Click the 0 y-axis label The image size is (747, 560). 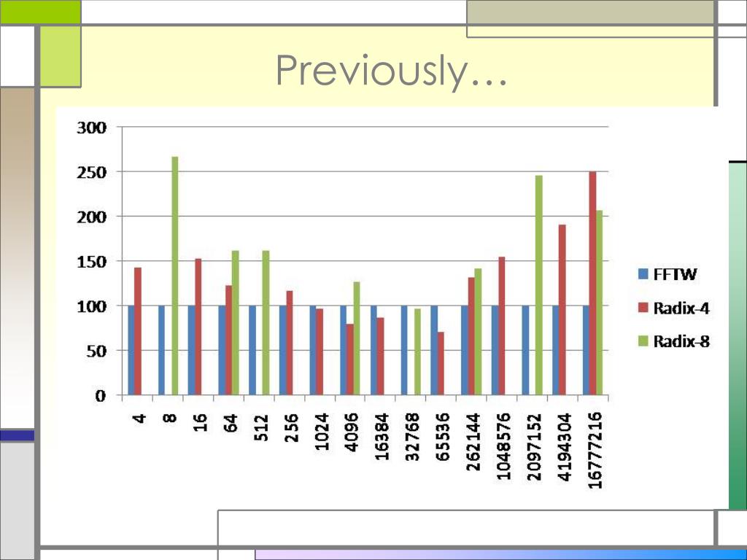101,395
